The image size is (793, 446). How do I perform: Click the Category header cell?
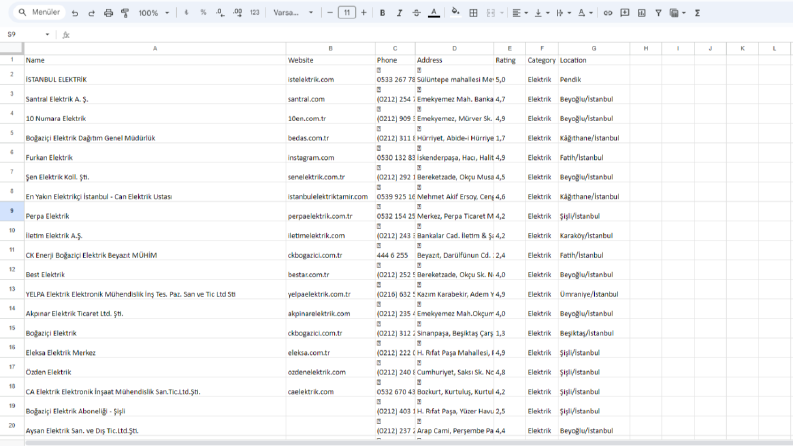pyautogui.click(x=542, y=60)
